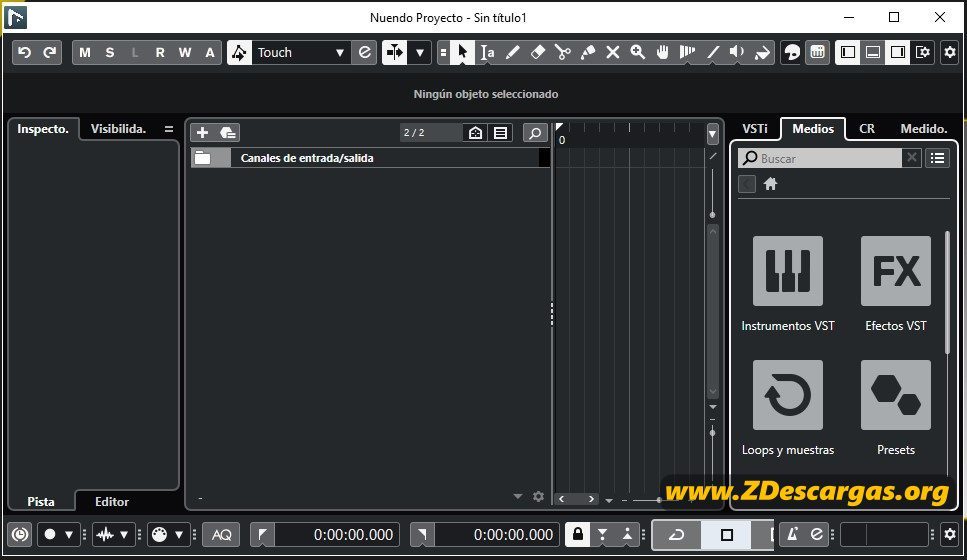Open the Touch automation mode dropdown
This screenshot has width=967, height=560.
300,52
